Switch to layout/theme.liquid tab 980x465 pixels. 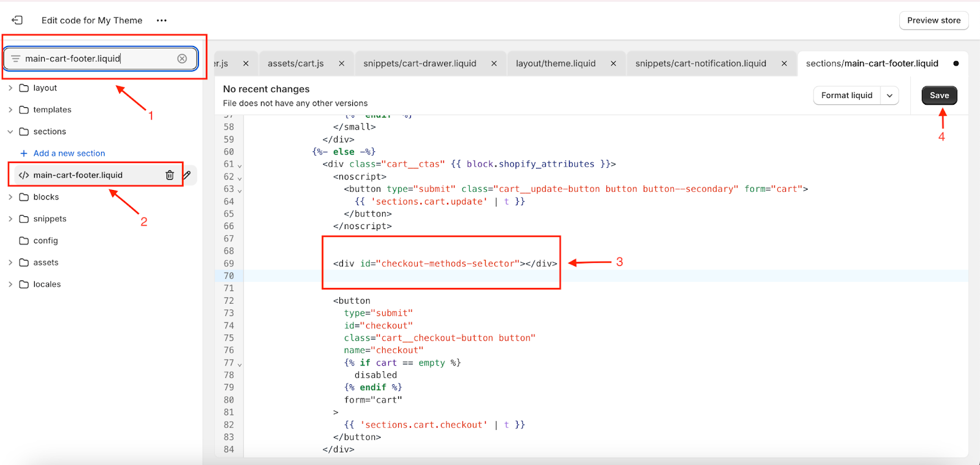[556, 63]
